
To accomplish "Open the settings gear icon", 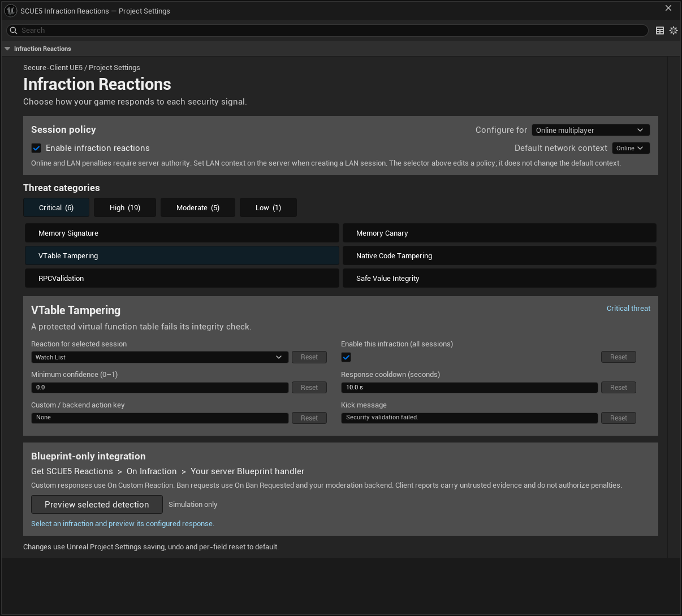I will [x=674, y=31].
